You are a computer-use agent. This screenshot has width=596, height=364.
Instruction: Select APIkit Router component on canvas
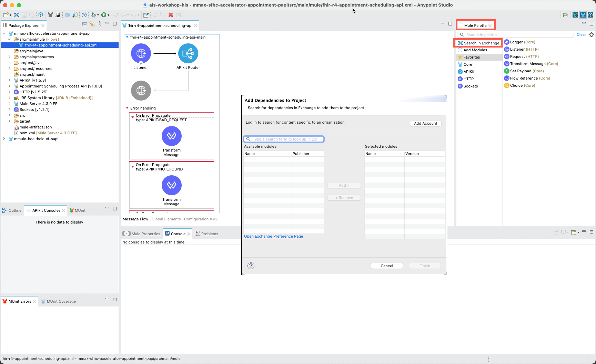click(x=188, y=54)
